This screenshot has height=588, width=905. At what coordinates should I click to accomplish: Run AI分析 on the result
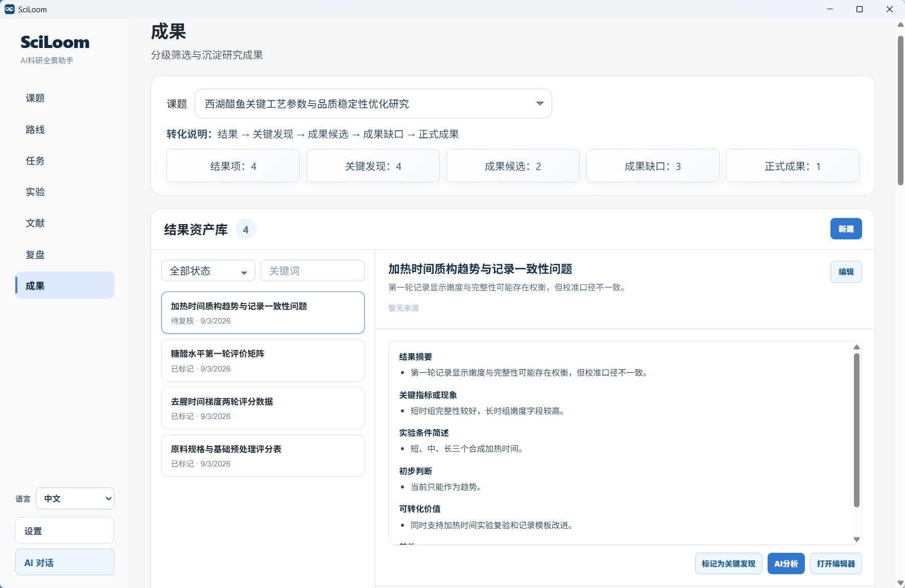click(x=786, y=563)
